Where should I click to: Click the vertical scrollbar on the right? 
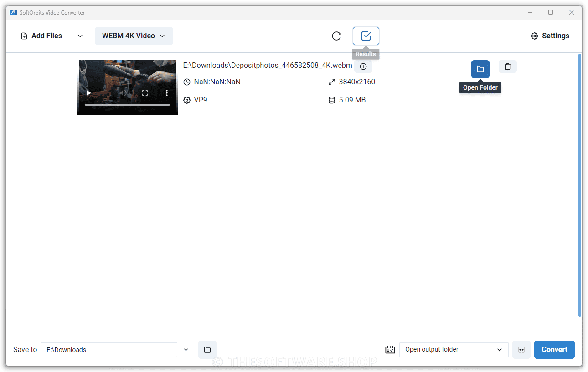(580, 185)
